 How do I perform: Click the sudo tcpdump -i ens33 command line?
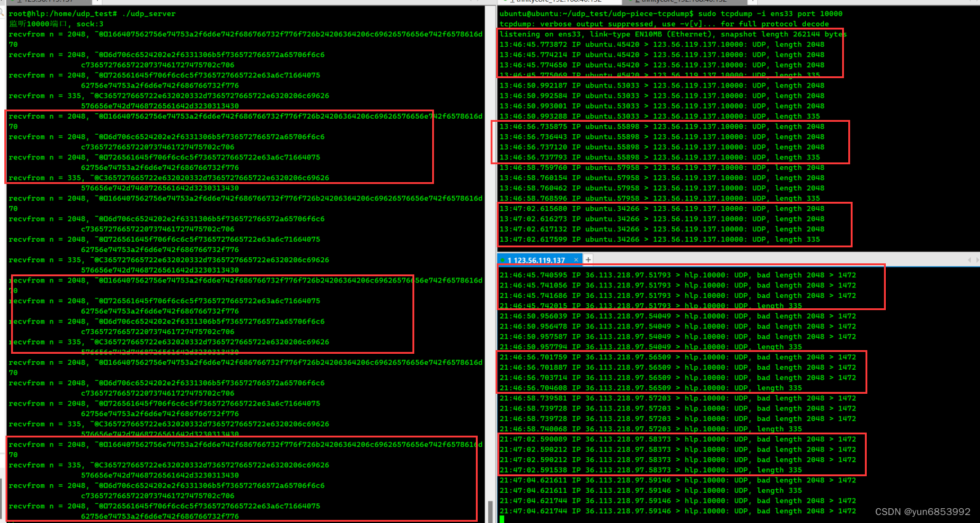coord(671,14)
